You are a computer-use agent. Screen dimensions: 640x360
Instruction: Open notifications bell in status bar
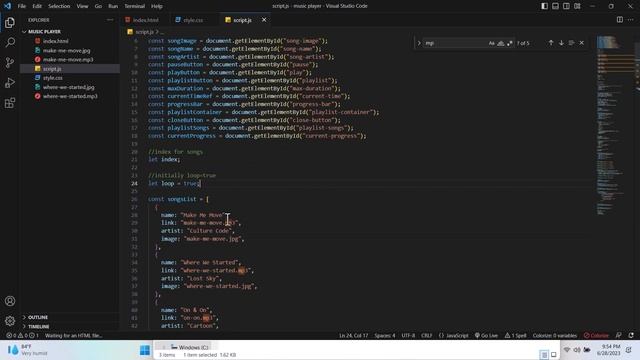pyautogui.click(x=631, y=336)
